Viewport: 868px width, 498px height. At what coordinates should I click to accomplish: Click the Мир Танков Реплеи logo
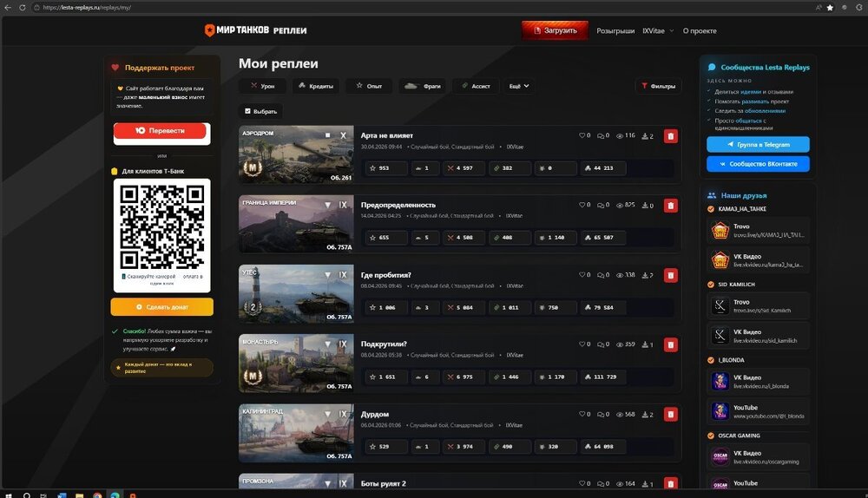pos(255,30)
